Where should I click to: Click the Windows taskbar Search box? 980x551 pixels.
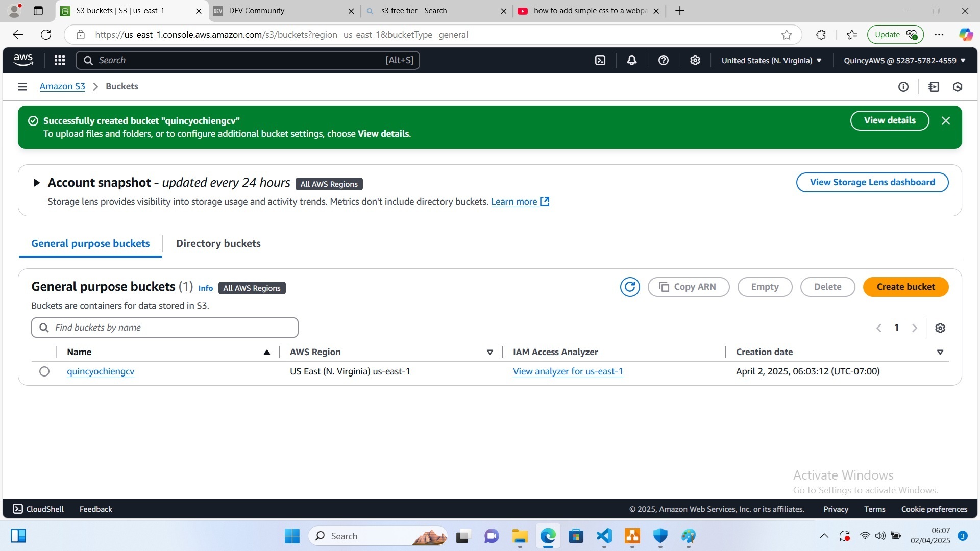point(378,536)
